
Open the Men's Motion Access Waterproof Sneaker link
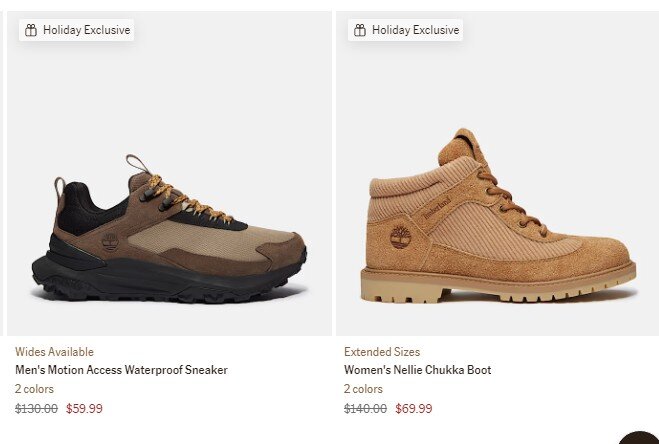point(121,370)
